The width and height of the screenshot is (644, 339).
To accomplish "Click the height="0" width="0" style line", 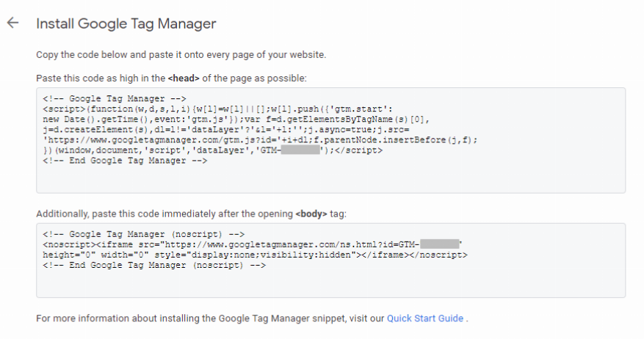I will coord(255,255).
